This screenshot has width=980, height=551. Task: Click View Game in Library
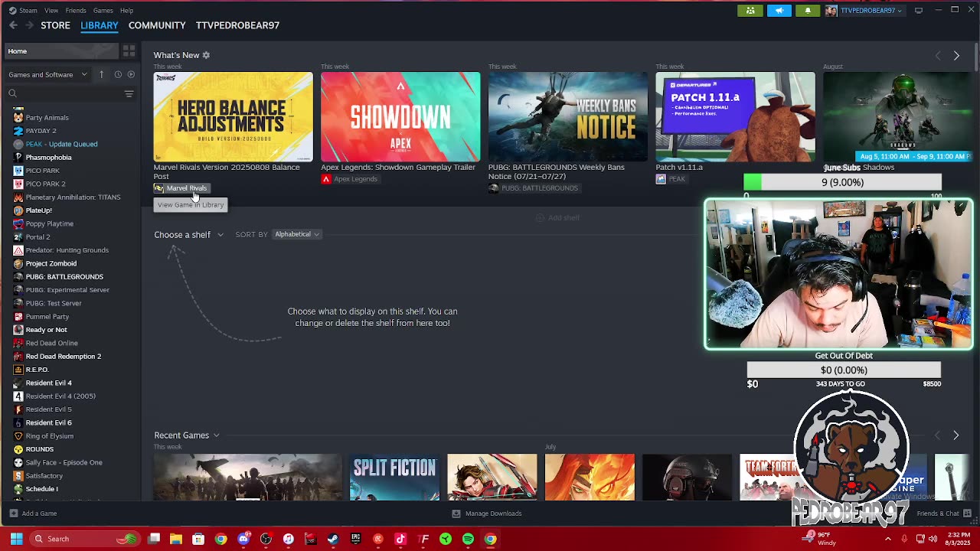click(x=191, y=204)
